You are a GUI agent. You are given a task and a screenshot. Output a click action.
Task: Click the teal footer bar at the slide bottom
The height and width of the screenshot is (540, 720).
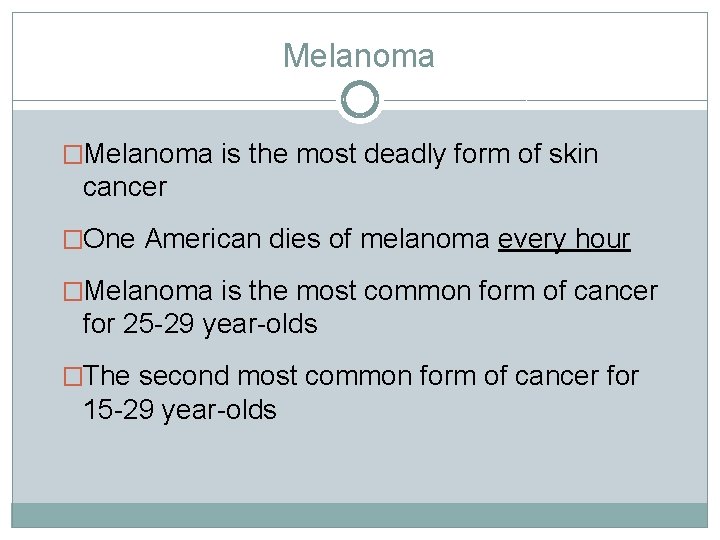coord(360,515)
